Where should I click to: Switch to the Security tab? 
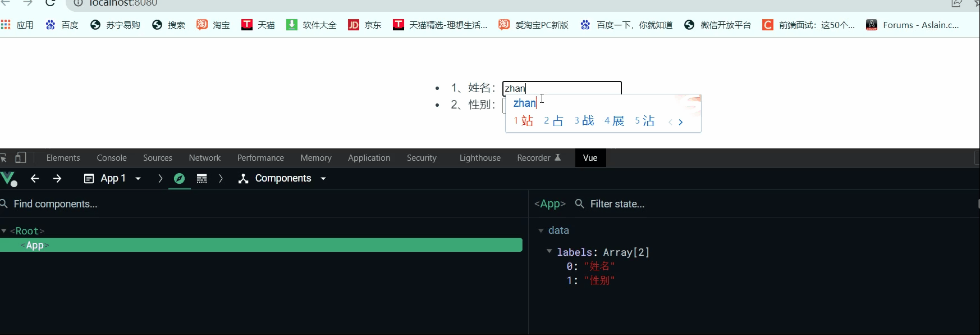422,158
